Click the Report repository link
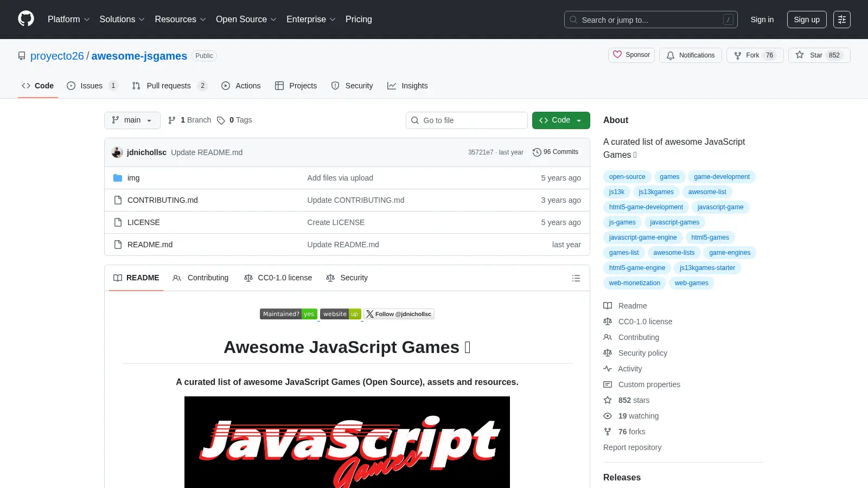This screenshot has height=488, width=868. pos(632,447)
